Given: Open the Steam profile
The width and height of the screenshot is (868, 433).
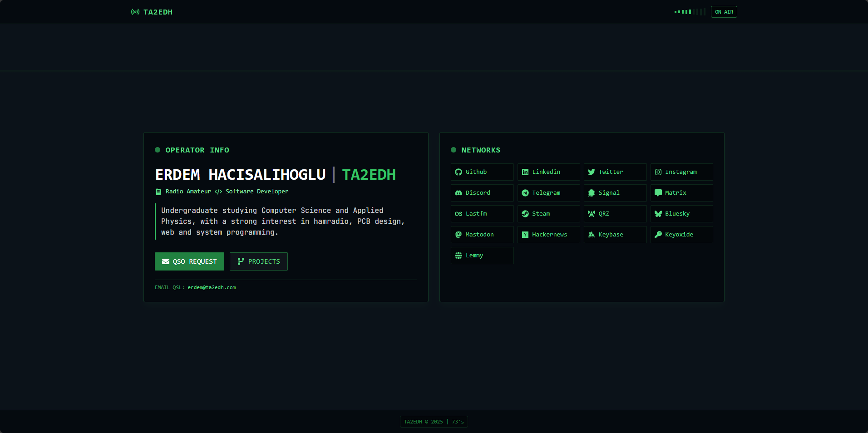Looking at the screenshot, I should click(x=548, y=214).
